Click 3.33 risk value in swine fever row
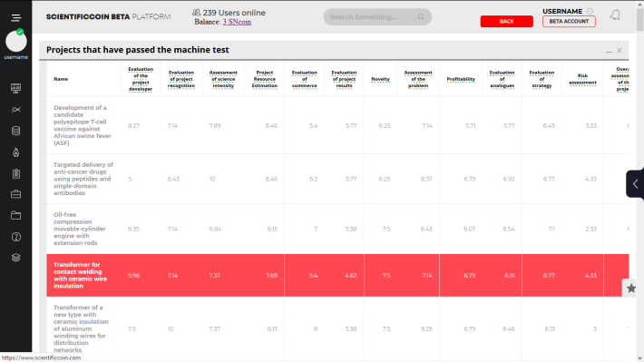This screenshot has width=644, height=362. point(591,126)
